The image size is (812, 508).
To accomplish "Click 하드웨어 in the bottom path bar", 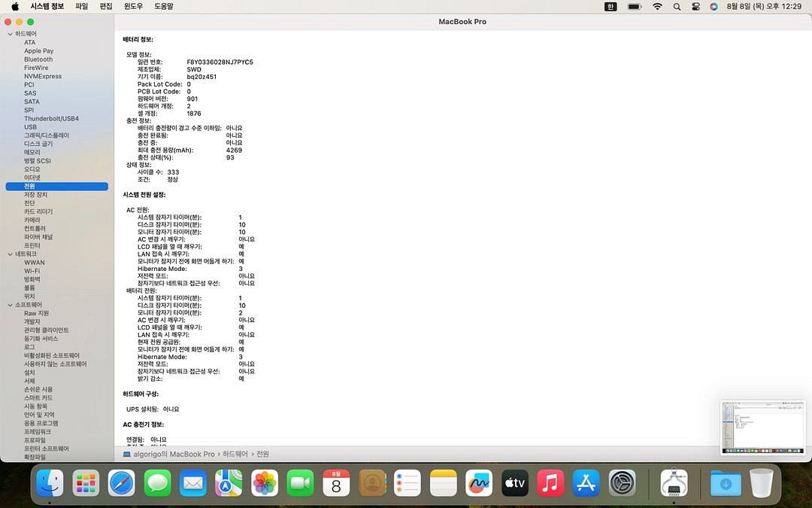I will tap(235, 454).
